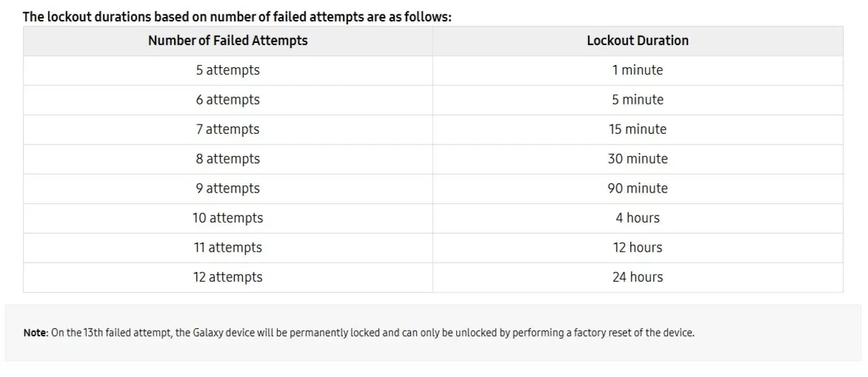The width and height of the screenshot is (868, 377).
Task: Select the '10 attempts' table cell
Action: coord(228,218)
